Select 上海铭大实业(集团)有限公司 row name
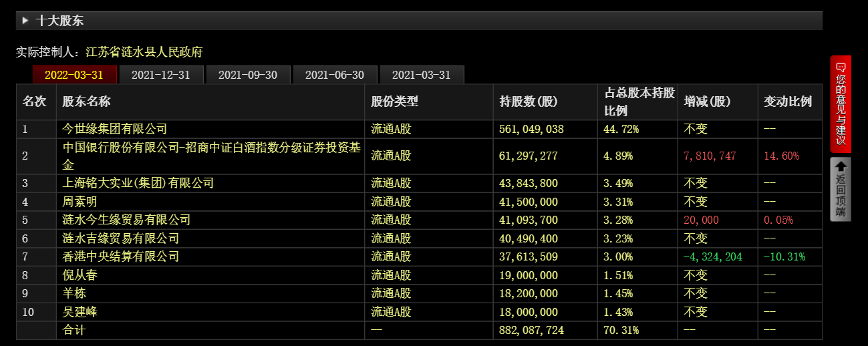 click(x=138, y=183)
